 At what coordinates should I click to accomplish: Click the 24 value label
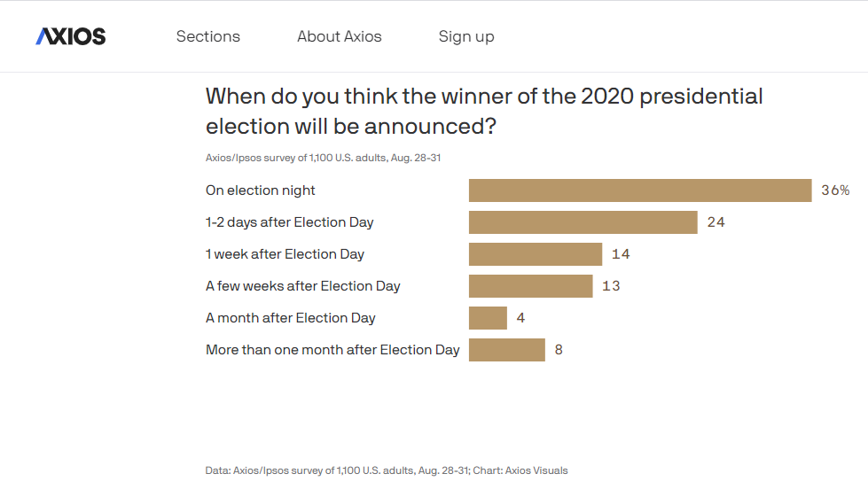[x=716, y=222]
